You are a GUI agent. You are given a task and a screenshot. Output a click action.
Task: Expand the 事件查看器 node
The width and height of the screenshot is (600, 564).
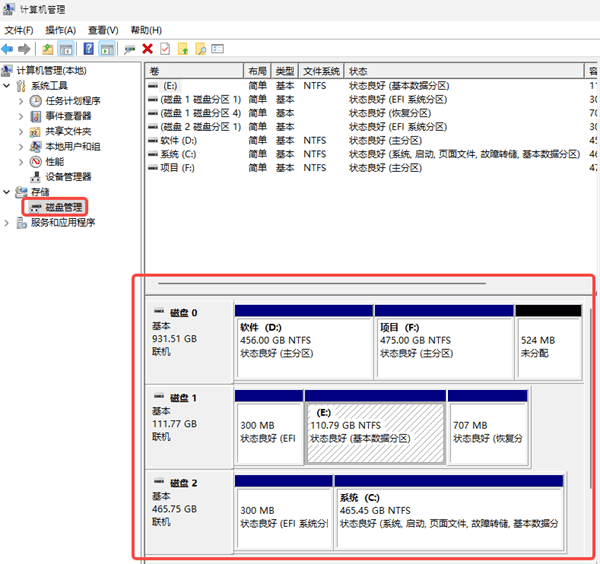pyautogui.click(x=21, y=116)
